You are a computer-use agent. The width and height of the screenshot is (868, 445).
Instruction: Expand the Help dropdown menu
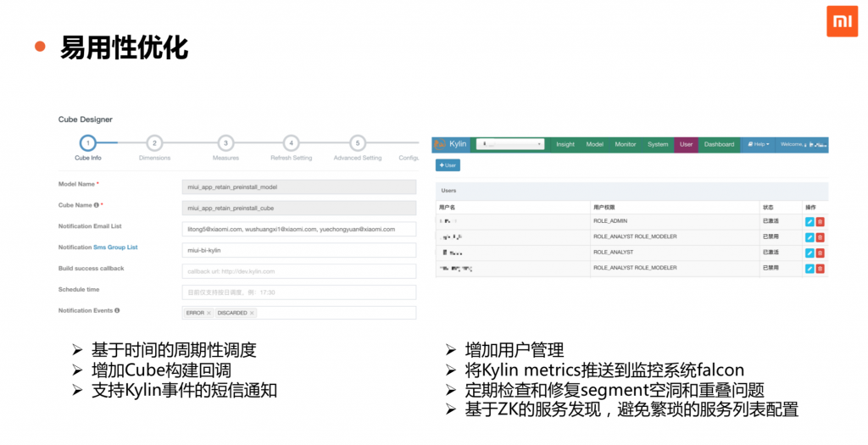click(x=759, y=145)
